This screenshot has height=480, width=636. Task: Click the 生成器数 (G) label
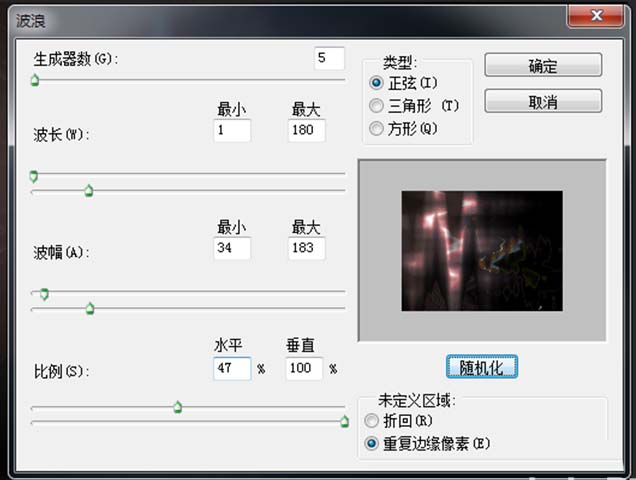tap(76, 59)
